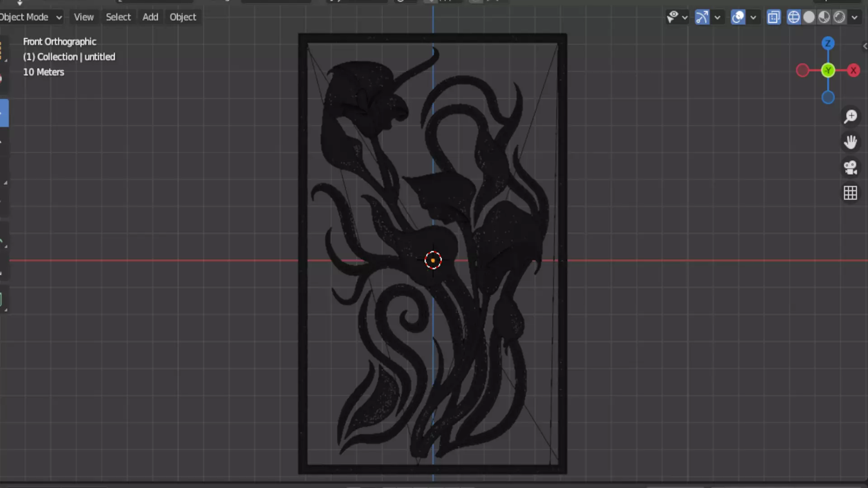Toggle the Show Gizmo button
The image size is (868, 488).
[702, 17]
